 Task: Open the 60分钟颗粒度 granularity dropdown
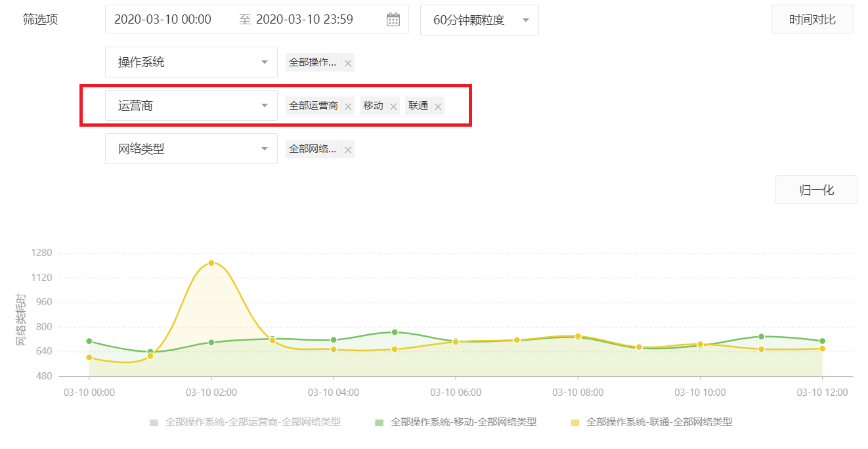(479, 20)
